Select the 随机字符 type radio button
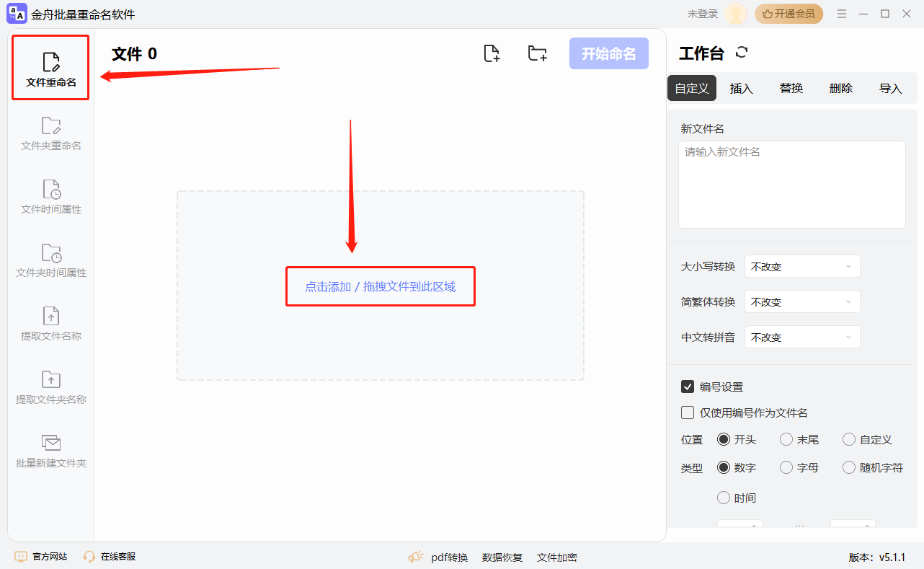This screenshot has height=569, width=924. (849, 467)
